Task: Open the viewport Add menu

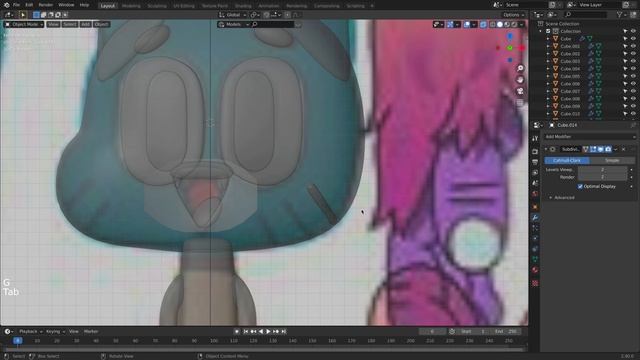Action: tap(85, 24)
